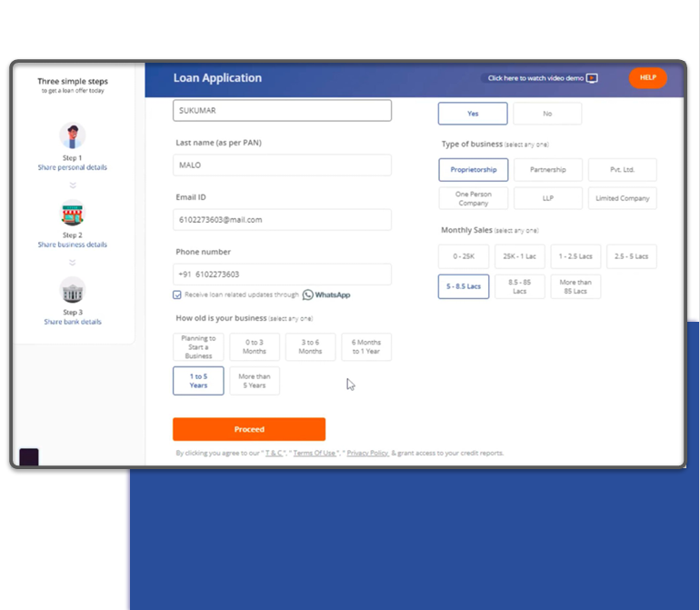The height and width of the screenshot is (610, 700).
Task: Click the Proceed button
Action: click(249, 429)
